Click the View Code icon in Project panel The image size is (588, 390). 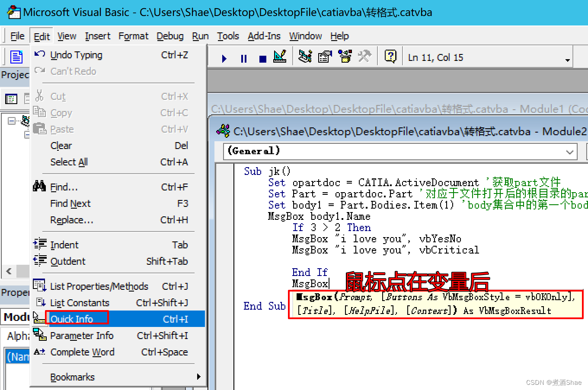11,99
